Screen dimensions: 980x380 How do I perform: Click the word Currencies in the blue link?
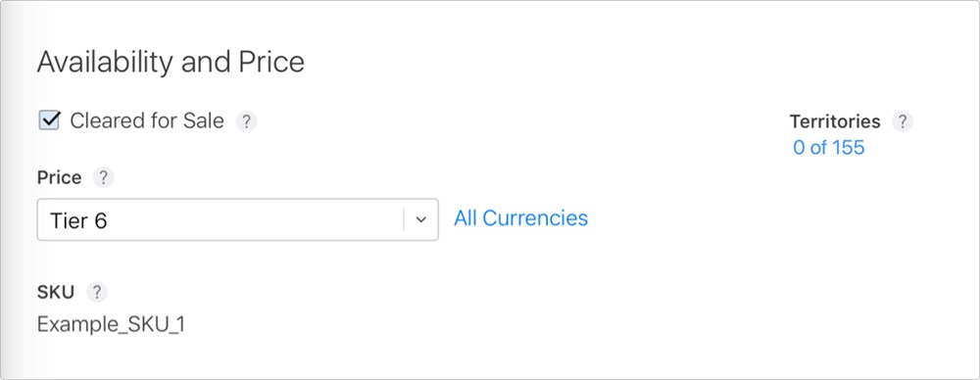(x=535, y=218)
